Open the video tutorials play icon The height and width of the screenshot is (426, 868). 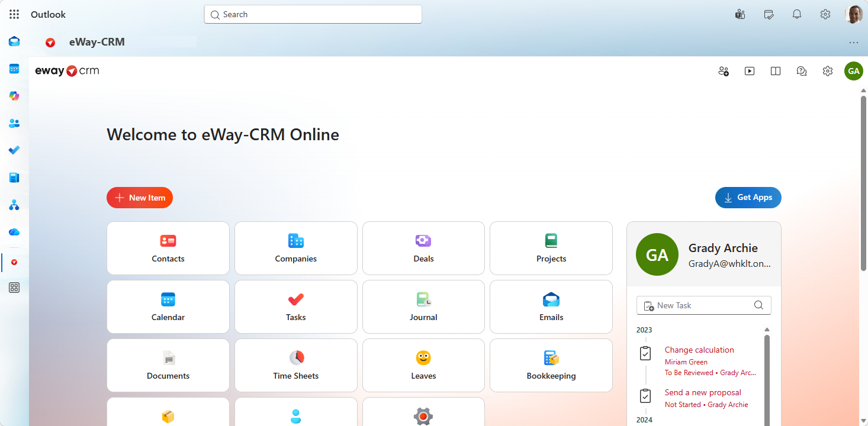tap(750, 71)
